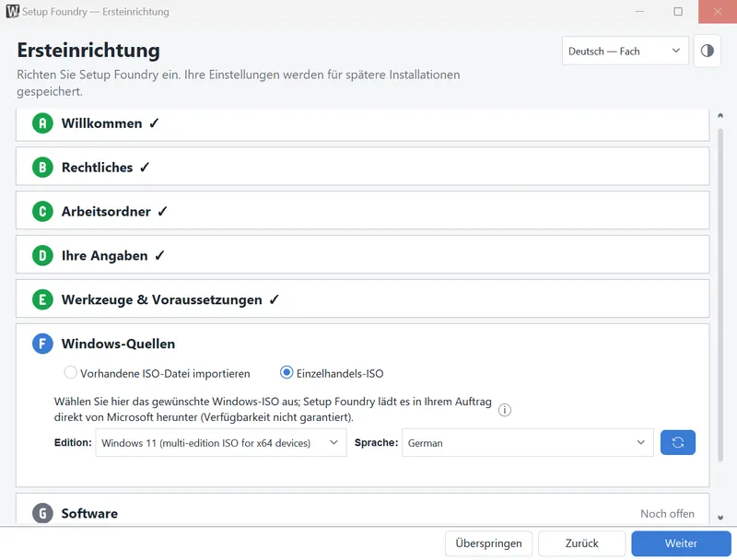737x560 pixels.
Task: Click the Setup Foundry app logo in title bar
Action: pos(13,11)
